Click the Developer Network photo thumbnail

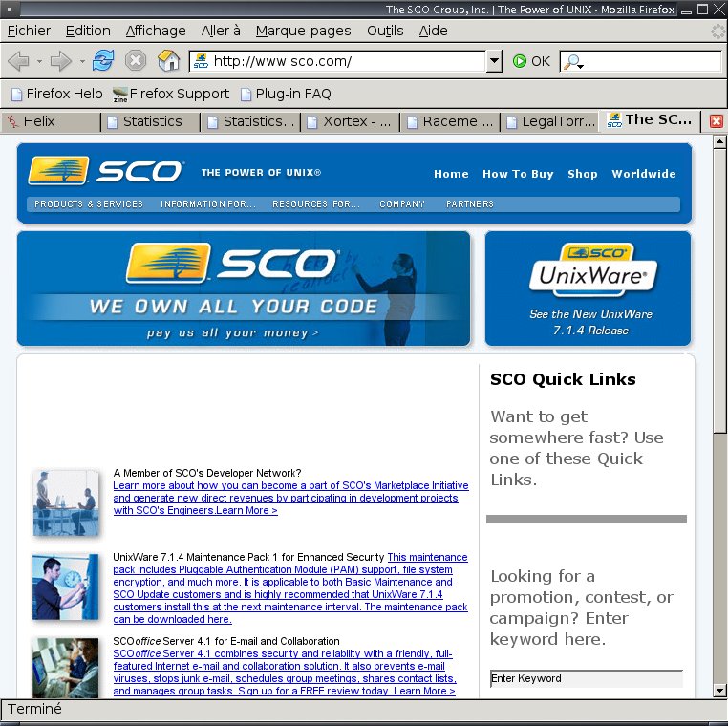tap(66, 503)
